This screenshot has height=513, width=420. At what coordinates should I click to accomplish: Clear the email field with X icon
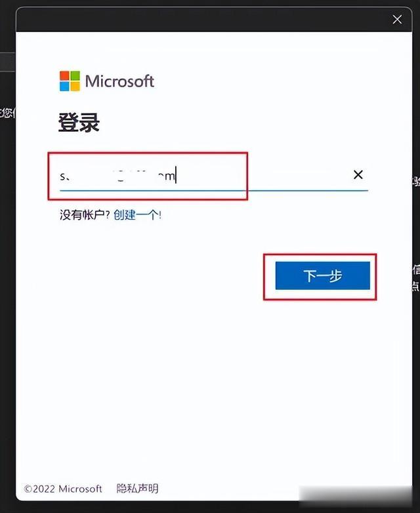pos(358,174)
